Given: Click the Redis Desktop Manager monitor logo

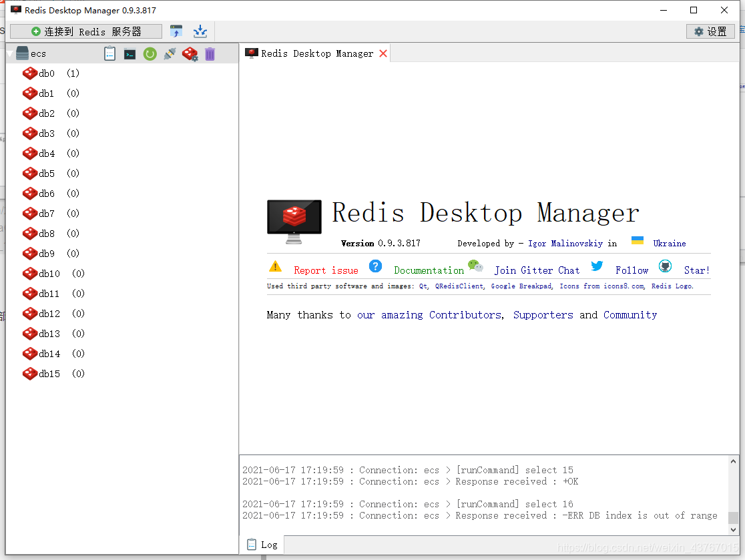Looking at the screenshot, I should 294,222.
